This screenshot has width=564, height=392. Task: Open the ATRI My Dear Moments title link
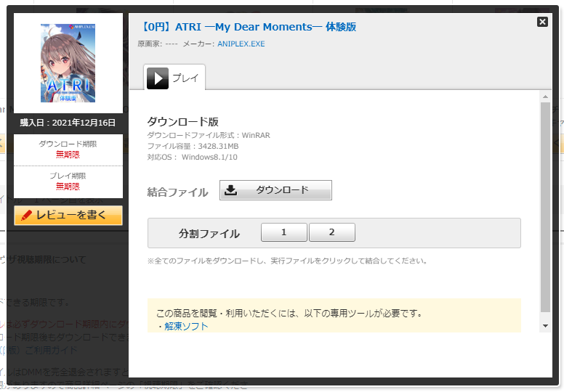pyautogui.click(x=248, y=27)
